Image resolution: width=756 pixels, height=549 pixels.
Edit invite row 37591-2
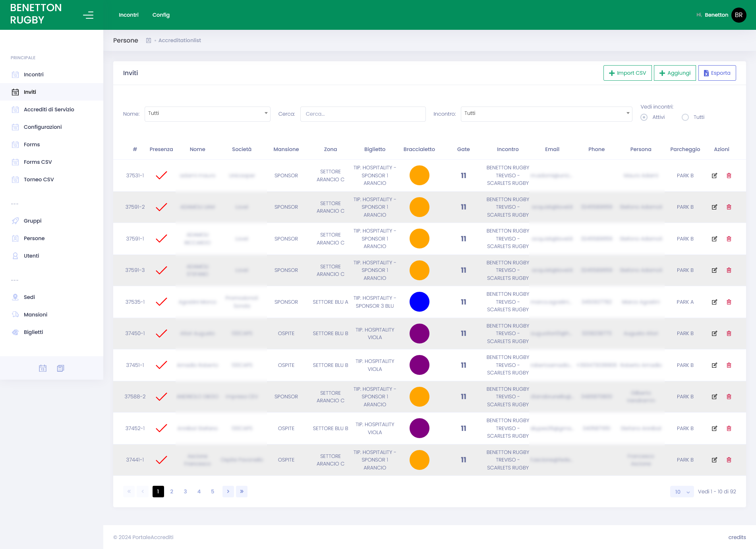point(714,207)
